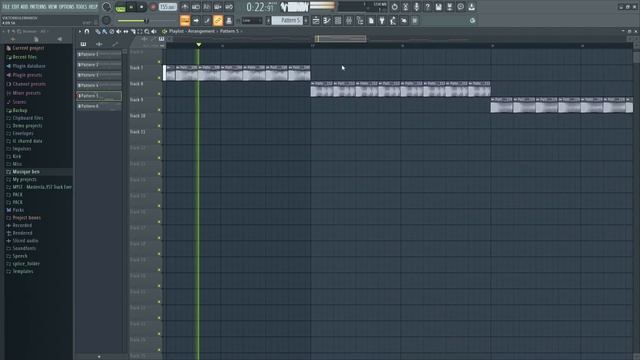Select the playlist Slice tool
Viewport: 640px width, 360px height.
coord(133,31)
